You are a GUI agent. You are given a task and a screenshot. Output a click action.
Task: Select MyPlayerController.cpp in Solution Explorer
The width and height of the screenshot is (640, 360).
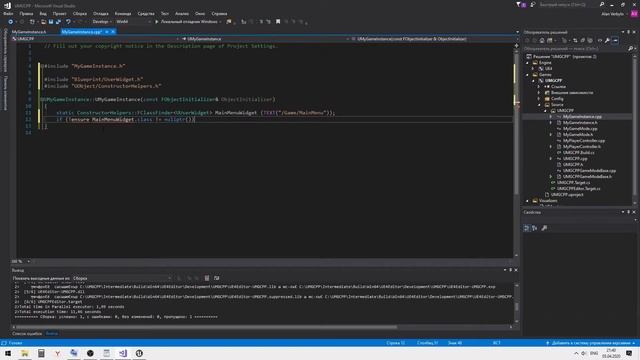coord(584,140)
